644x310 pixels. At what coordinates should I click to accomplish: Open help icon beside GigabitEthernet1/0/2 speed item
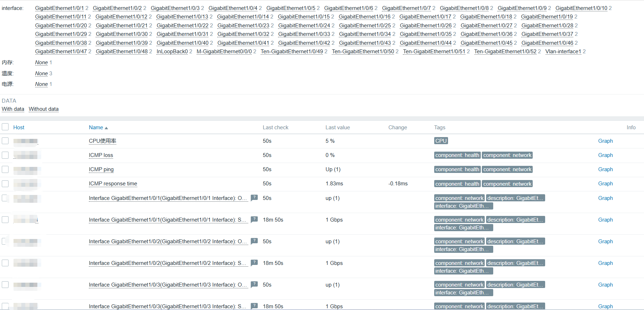(x=254, y=263)
